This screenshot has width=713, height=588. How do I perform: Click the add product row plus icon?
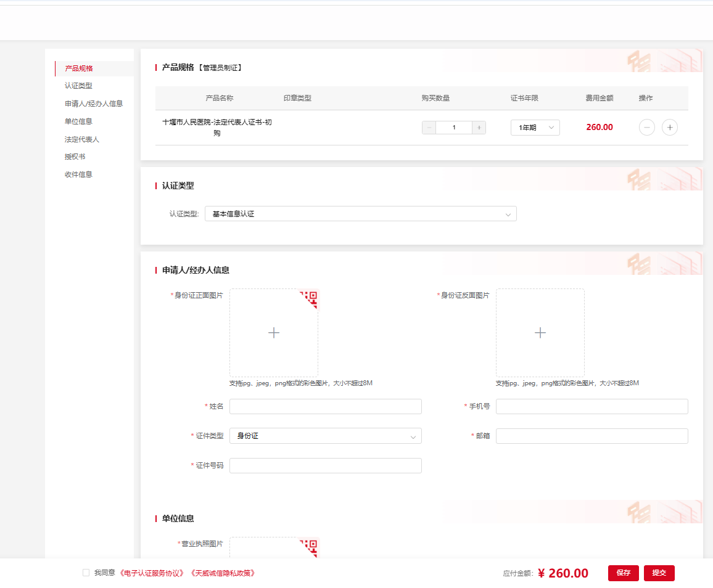click(x=669, y=128)
